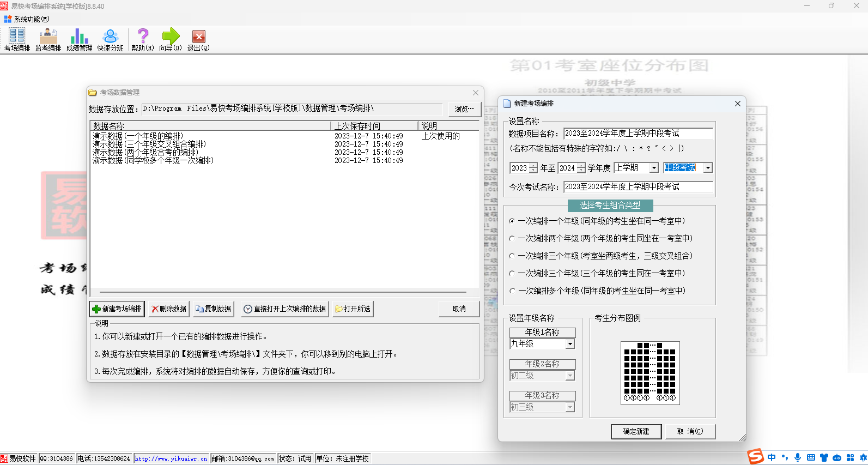Image resolution: width=868 pixels, height=465 pixels.
Task: Switch the 中 Chinese/English input mode
Action: pos(772,458)
